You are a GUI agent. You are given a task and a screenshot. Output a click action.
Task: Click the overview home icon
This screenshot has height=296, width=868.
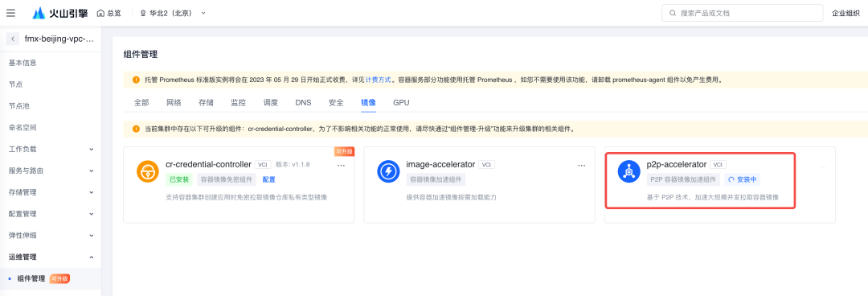pyautogui.click(x=100, y=13)
